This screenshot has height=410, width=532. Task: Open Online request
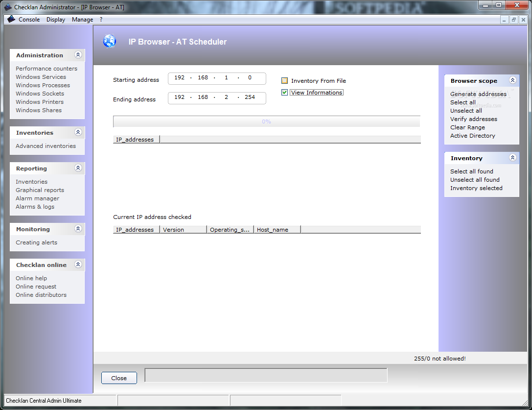tap(36, 287)
